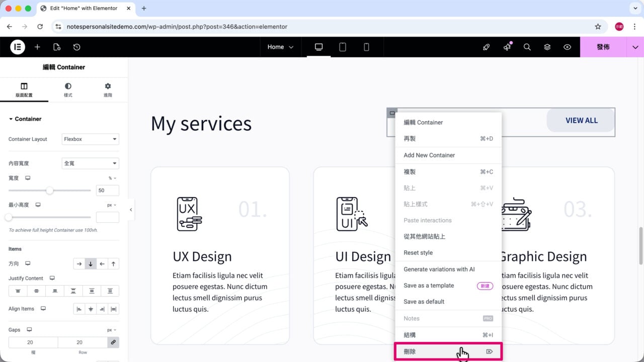Screen dimensions: 644x362
Task: Set direction to row right arrow
Action: 79,264
